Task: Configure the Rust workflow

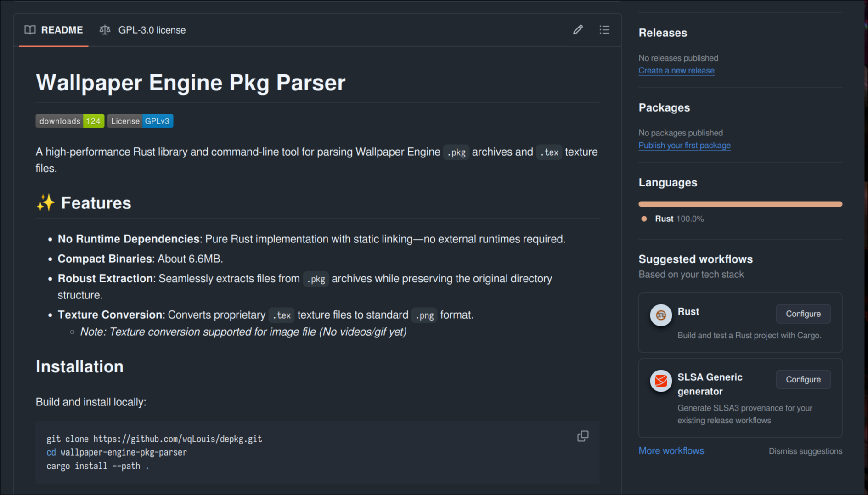Action: [803, 314]
